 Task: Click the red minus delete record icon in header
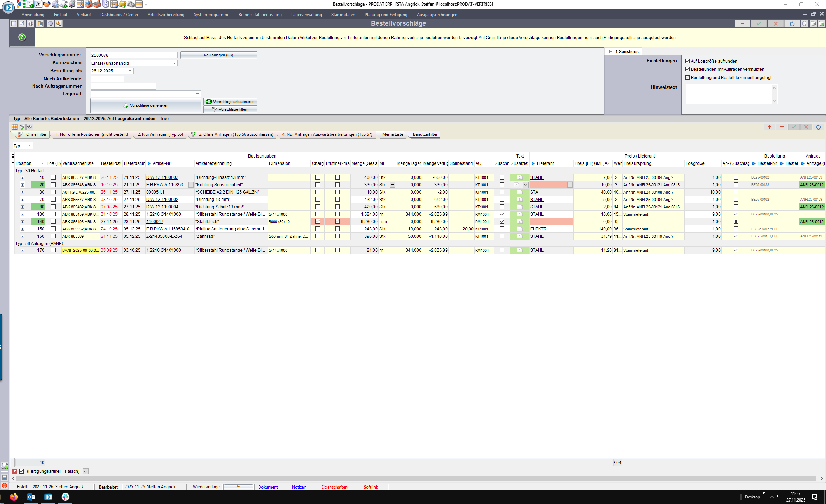click(742, 23)
